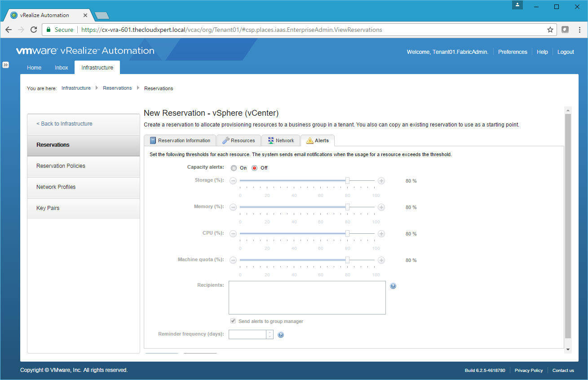Switch to the Network tab
Screen dimensions: 588x380
[281, 140]
